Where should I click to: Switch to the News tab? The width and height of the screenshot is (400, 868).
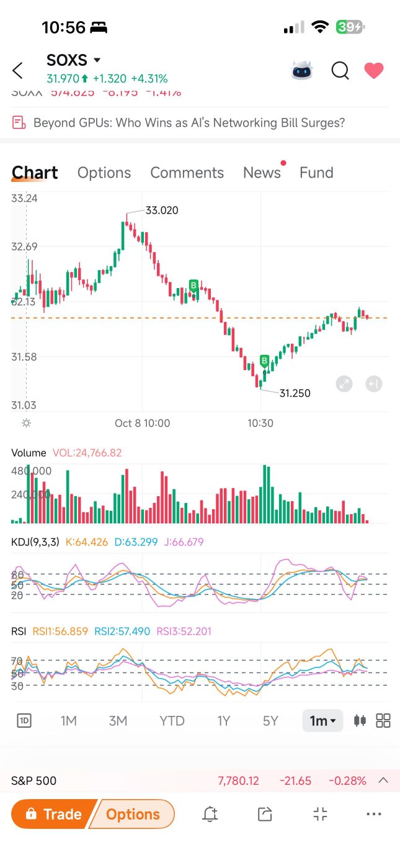(x=262, y=173)
